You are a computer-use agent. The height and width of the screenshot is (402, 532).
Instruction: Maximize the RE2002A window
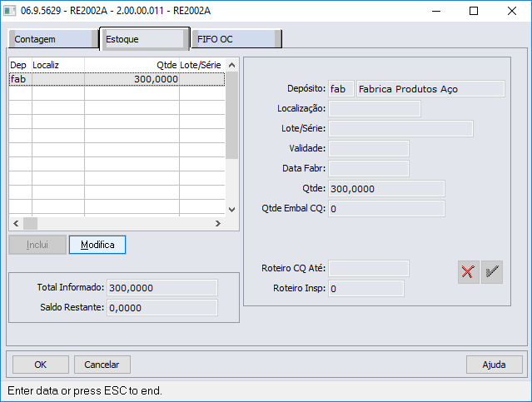(474, 11)
